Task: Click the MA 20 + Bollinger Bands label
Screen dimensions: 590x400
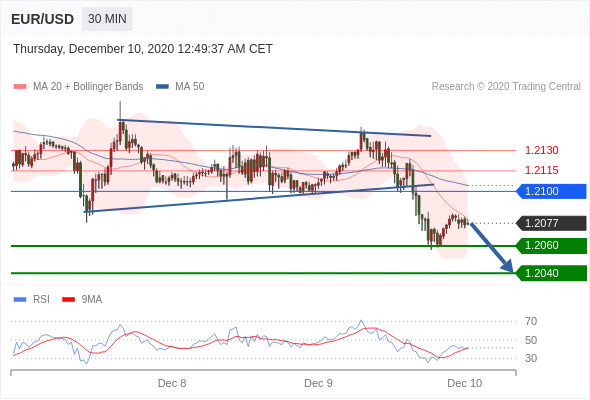Action: (x=88, y=87)
